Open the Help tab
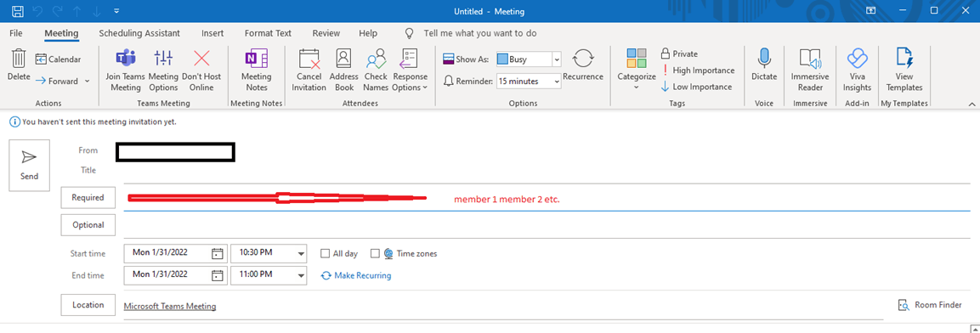 pyautogui.click(x=368, y=33)
